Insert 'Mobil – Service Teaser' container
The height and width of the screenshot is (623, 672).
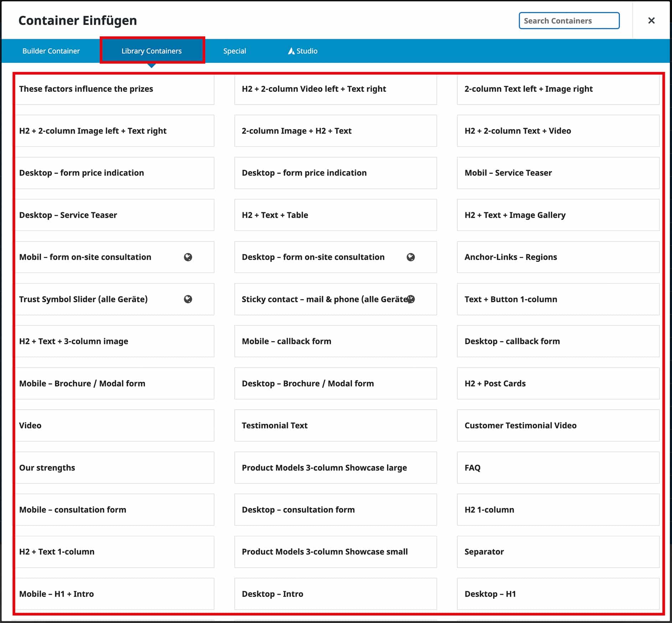(x=558, y=173)
